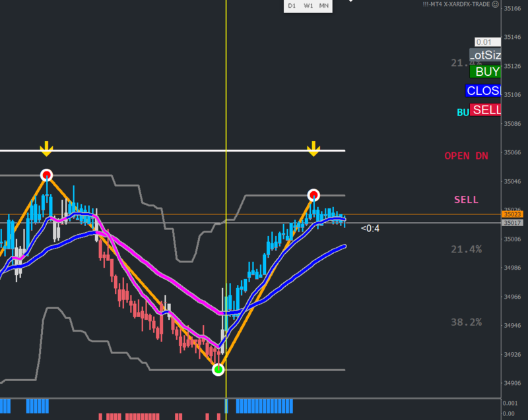Click the 35166 price axis value
Viewport: 528px width, 420px height.
coord(512,9)
